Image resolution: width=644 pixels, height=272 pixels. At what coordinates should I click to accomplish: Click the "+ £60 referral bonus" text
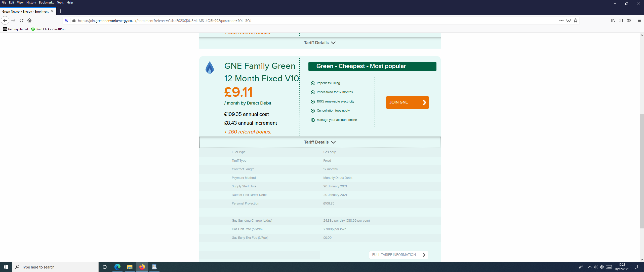(x=248, y=132)
